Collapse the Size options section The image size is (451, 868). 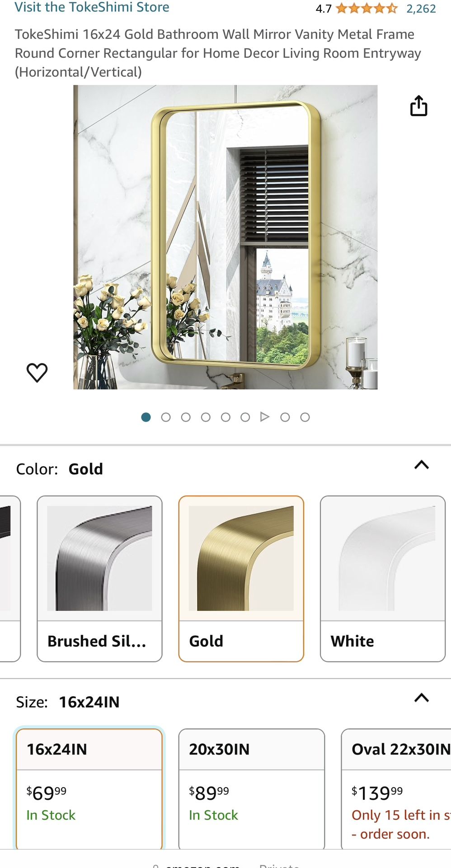point(421,698)
